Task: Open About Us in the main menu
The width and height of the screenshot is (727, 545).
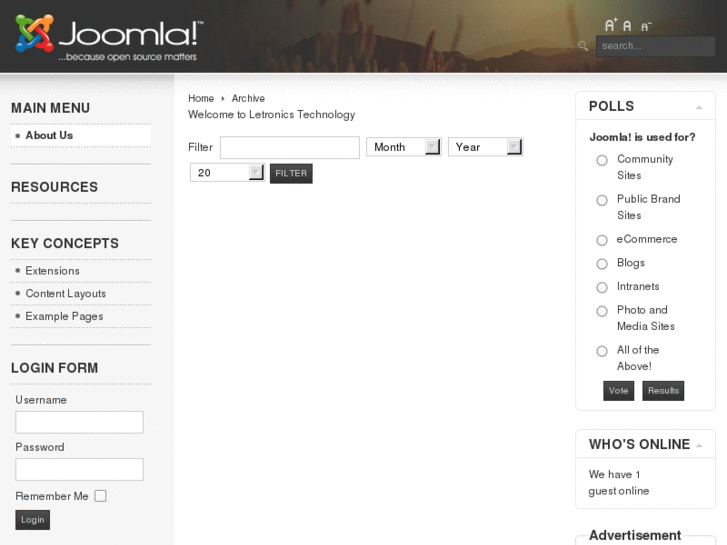Action: [49, 136]
